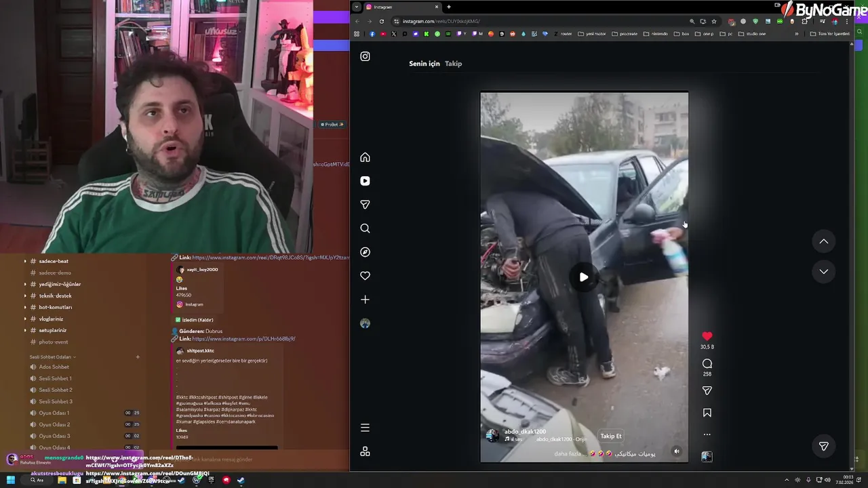Go to the previous reel with up arrow
This screenshot has height=488, width=868.
coord(823,241)
